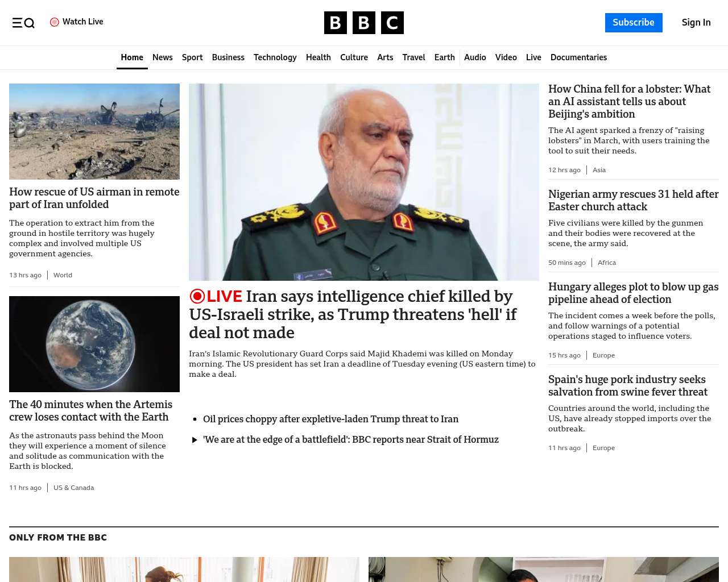Click the BBC logo
Screen dimensions: 728x582
pyautogui.click(x=364, y=23)
